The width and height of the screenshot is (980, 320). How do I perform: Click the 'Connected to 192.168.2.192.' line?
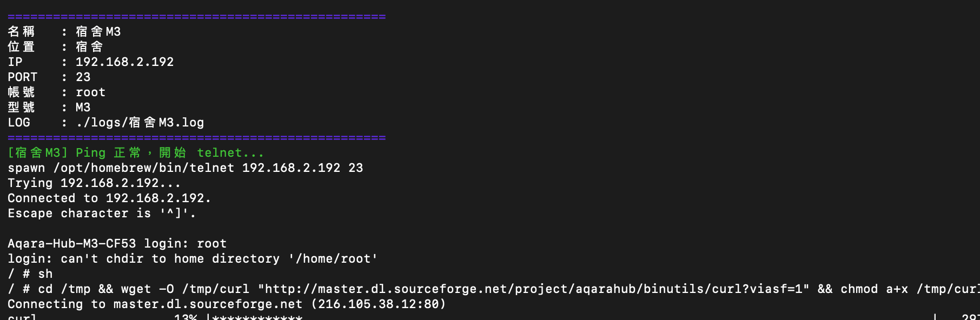(109, 198)
